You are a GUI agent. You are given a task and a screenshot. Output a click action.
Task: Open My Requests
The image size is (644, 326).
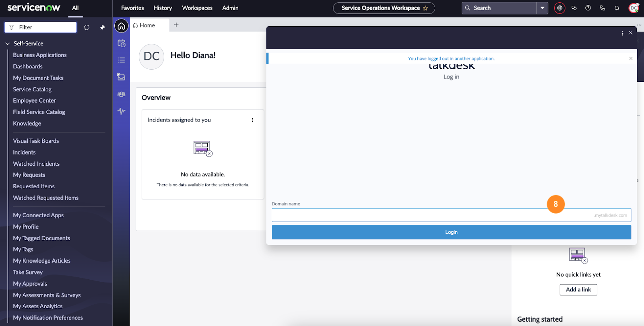point(29,175)
